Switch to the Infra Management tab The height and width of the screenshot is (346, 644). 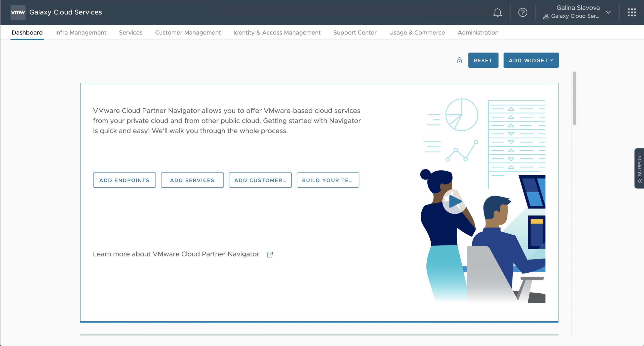[81, 33]
